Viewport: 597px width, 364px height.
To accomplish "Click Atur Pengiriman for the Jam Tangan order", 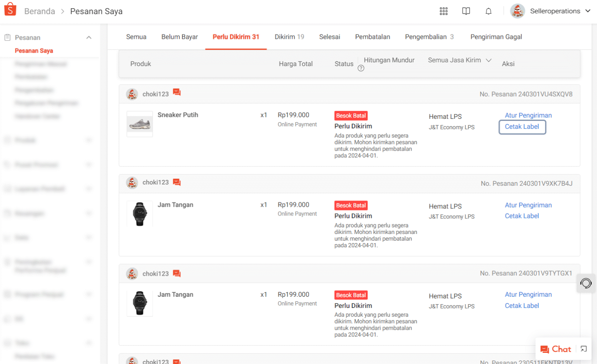I will tap(529, 205).
